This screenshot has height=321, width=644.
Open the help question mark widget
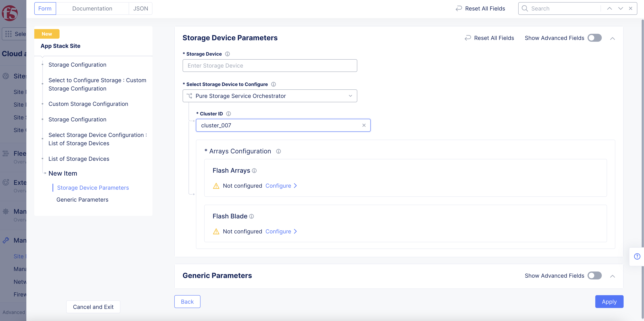click(637, 257)
